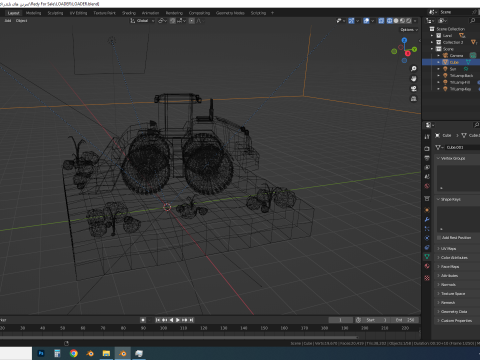480x360 pixels.
Task: Open Google Chrome from the taskbar
Action: click(74, 353)
